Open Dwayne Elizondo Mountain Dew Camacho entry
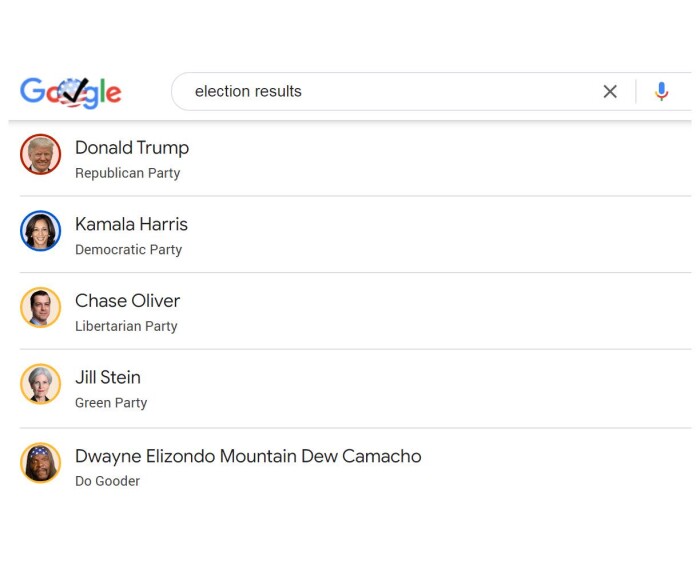700x576 pixels. coord(248,456)
